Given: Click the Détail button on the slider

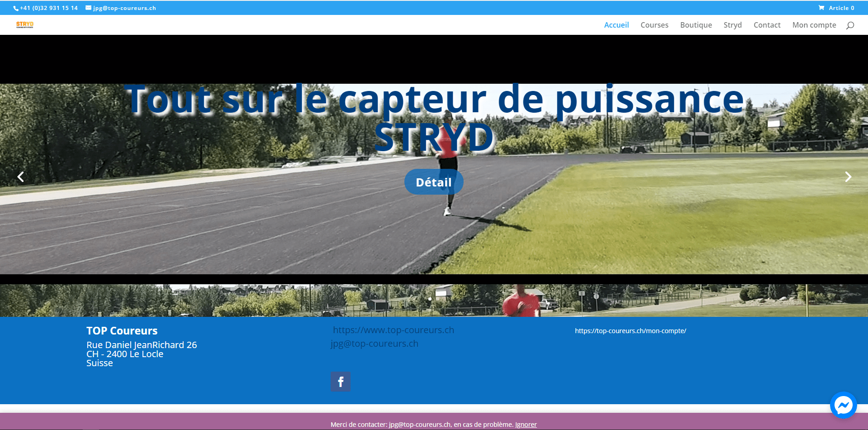Looking at the screenshot, I should (434, 182).
